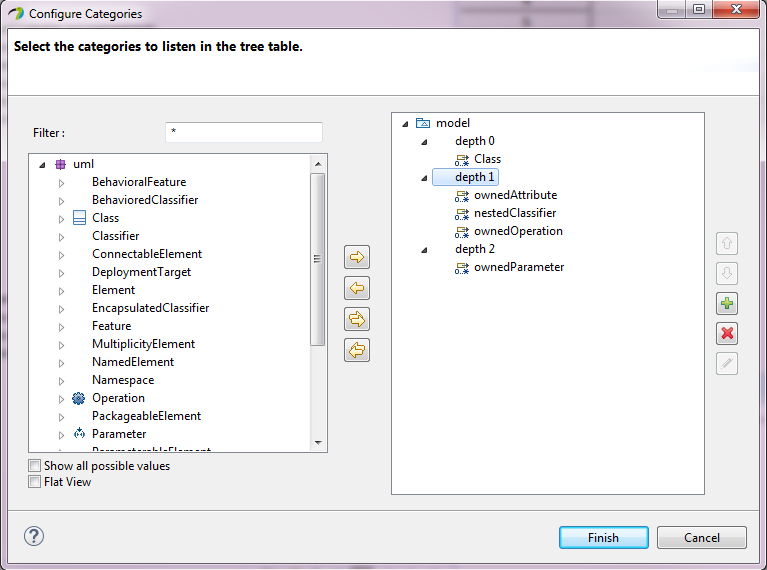Select the depth 0 label
This screenshot has height=570, width=767.
[x=474, y=141]
